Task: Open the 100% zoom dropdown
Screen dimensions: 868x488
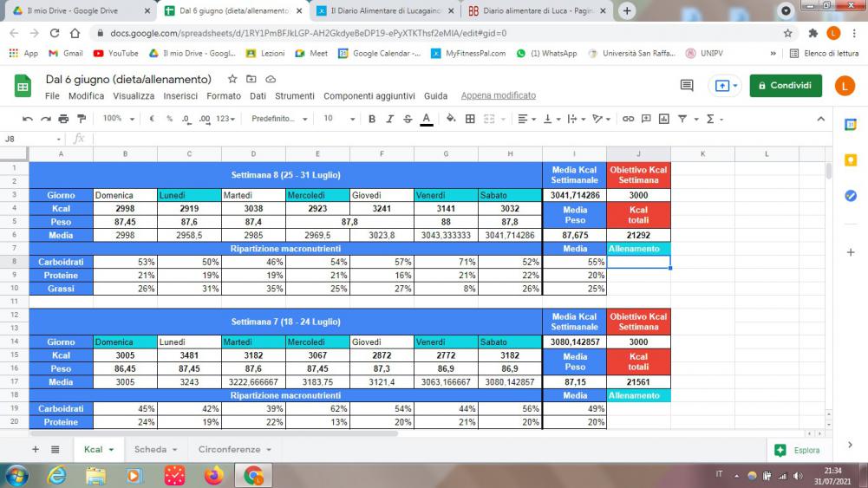Action: point(119,119)
